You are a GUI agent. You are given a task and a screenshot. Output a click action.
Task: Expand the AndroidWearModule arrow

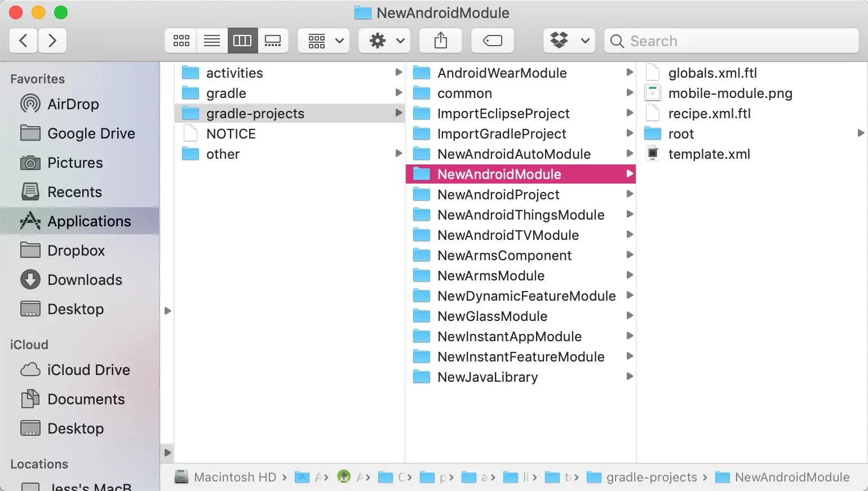[x=630, y=72]
